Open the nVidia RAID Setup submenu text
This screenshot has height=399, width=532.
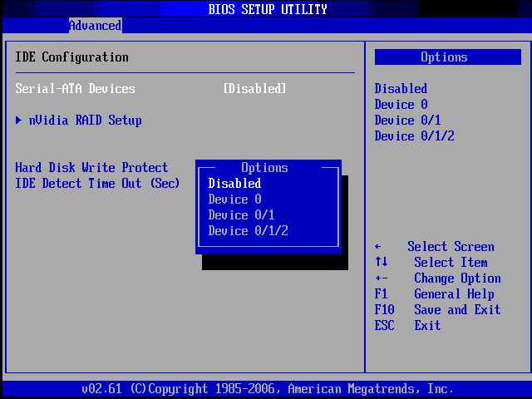[x=85, y=121]
